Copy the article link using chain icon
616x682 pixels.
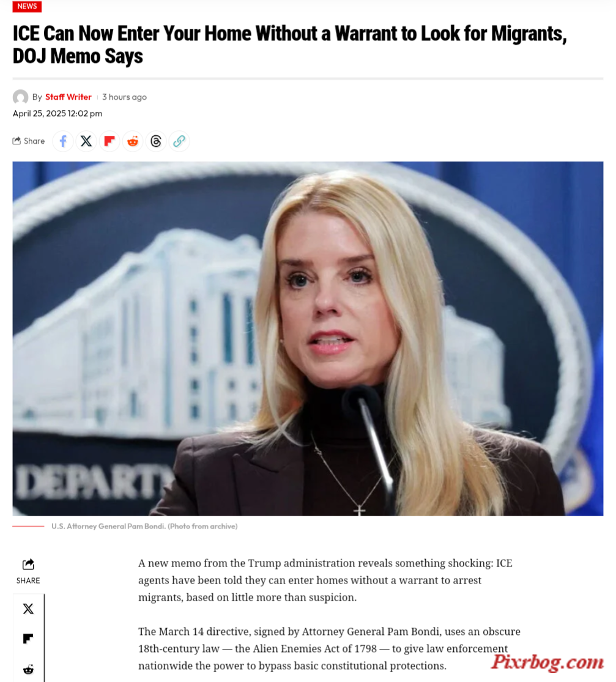pos(179,141)
